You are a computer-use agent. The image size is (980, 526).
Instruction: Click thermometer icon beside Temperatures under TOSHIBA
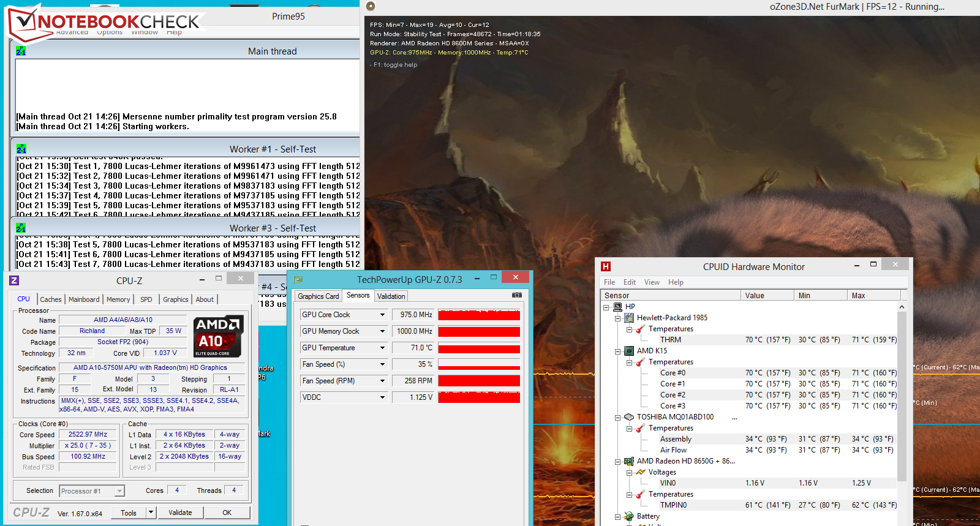(641, 428)
